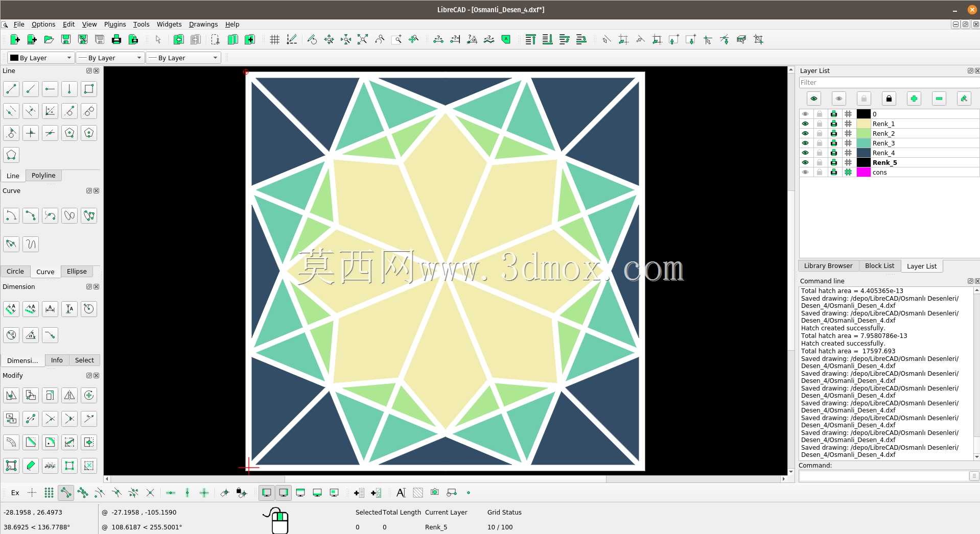Switch to the Ellipse tab
Screen dimensions: 980x534
coord(77,271)
